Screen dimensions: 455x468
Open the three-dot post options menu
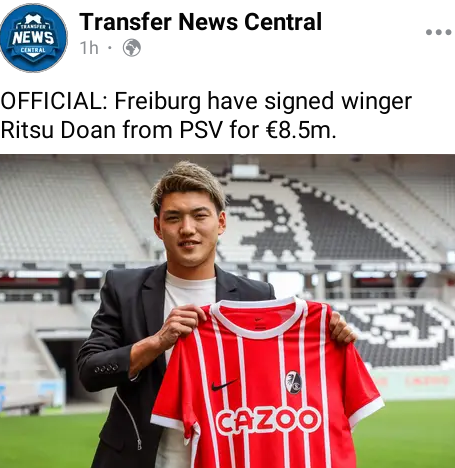(x=438, y=32)
